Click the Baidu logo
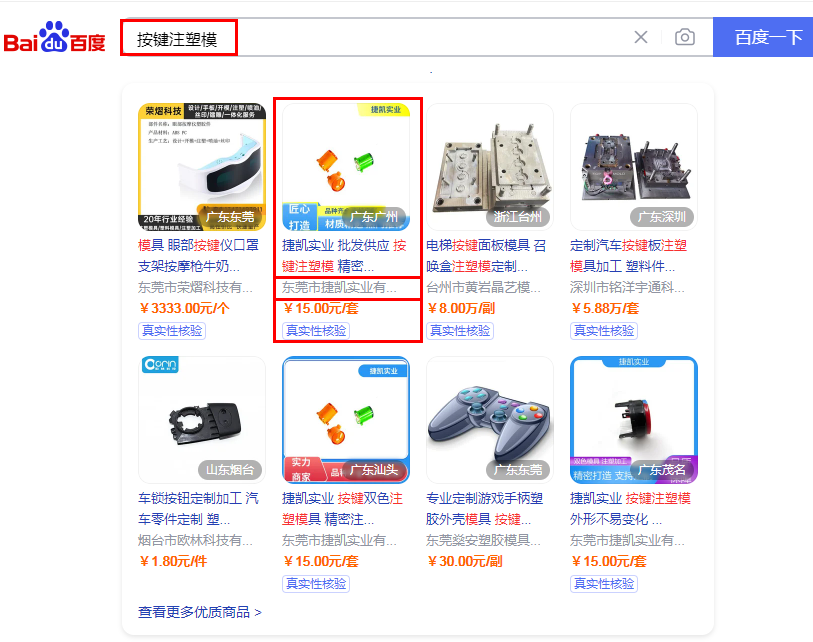 point(54,37)
